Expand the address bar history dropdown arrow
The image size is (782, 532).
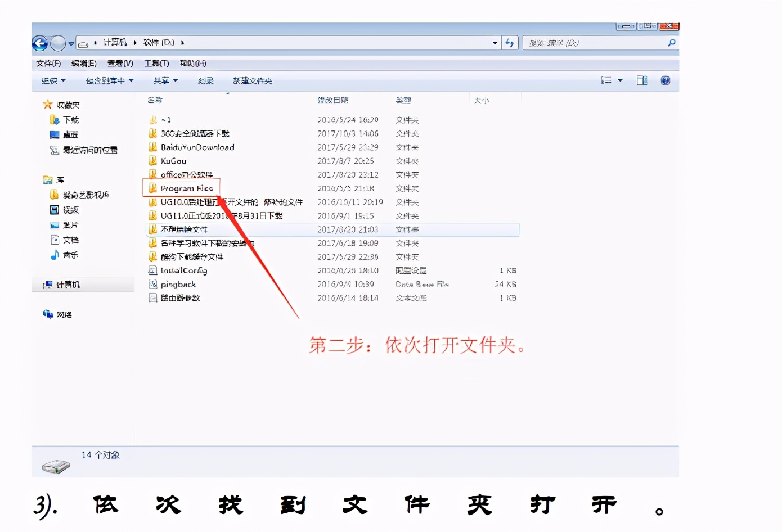click(495, 43)
